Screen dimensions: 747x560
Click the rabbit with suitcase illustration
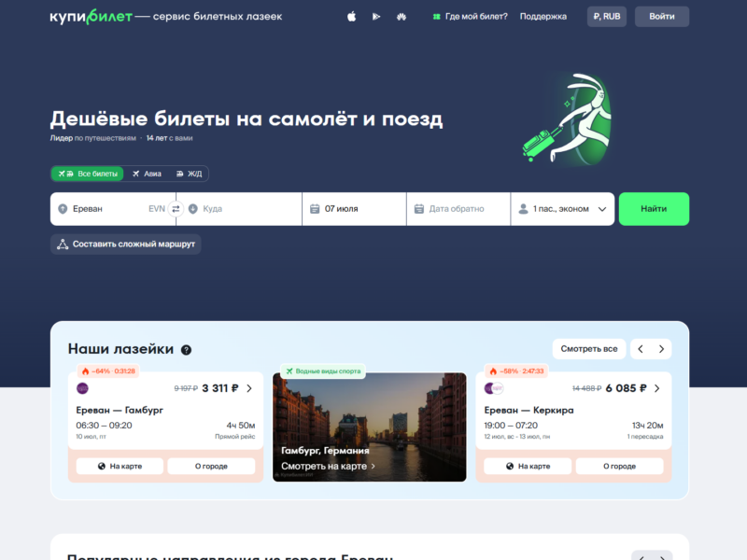tap(568, 119)
